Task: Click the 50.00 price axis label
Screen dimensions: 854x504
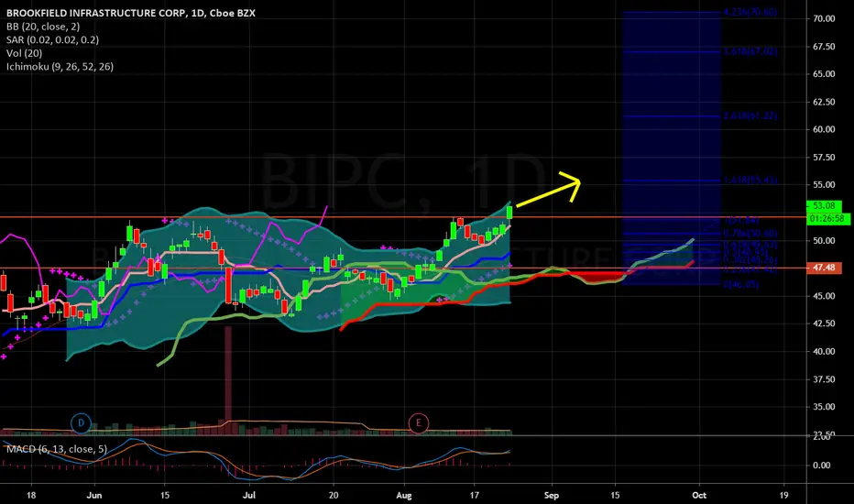Action: click(x=824, y=240)
